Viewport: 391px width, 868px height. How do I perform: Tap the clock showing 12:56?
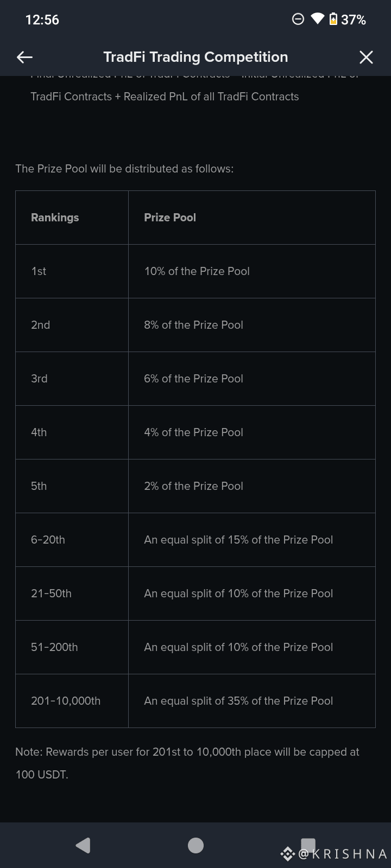click(42, 20)
